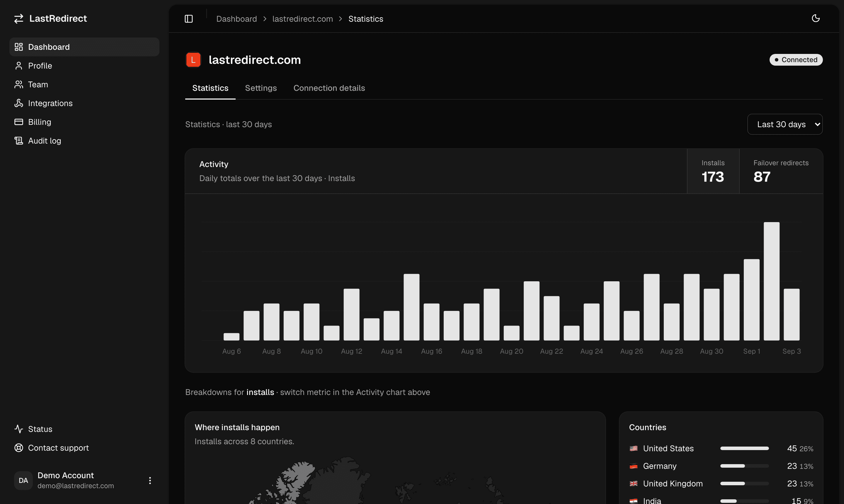Click the Demo Account name
The image size is (844, 504).
[x=66, y=475]
